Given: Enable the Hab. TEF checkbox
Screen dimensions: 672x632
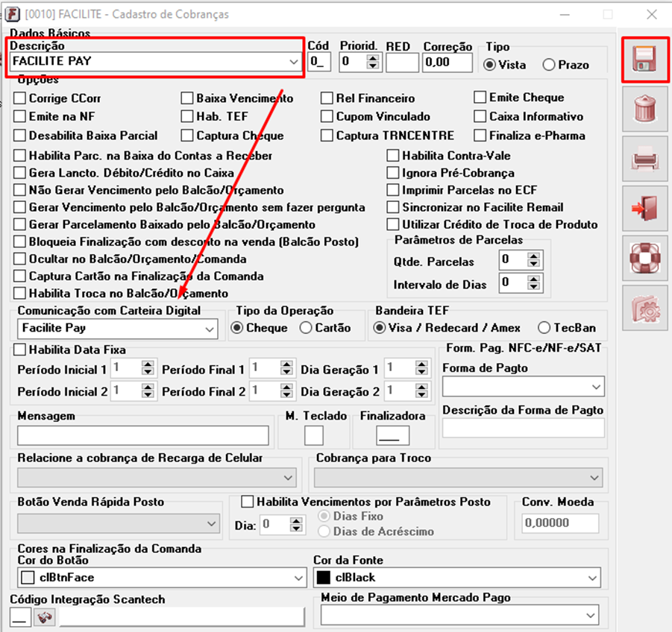Looking at the screenshot, I should (187, 116).
